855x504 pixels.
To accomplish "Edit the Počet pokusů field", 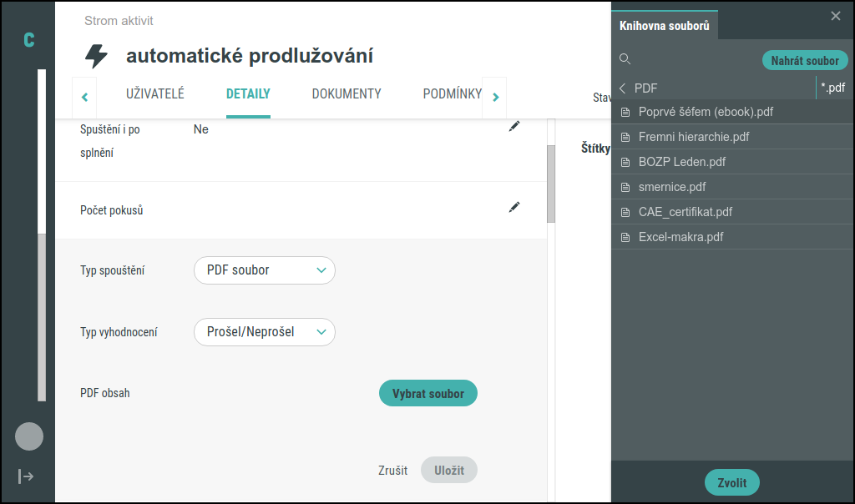I will (x=515, y=207).
